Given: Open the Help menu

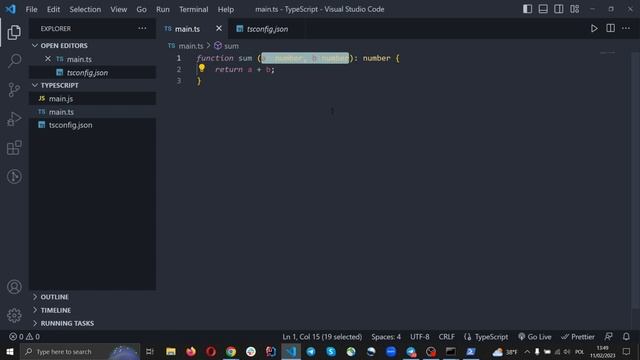Looking at the screenshot, I should point(226,9).
